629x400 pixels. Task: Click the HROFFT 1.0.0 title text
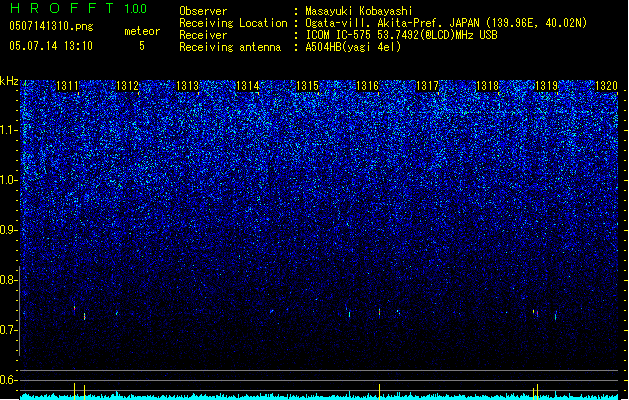[79, 8]
